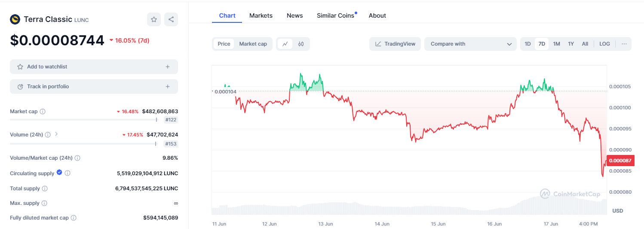The image size is (644, 229).
Task: Switch to the Similar Coins tab
Action: (335, 15)
